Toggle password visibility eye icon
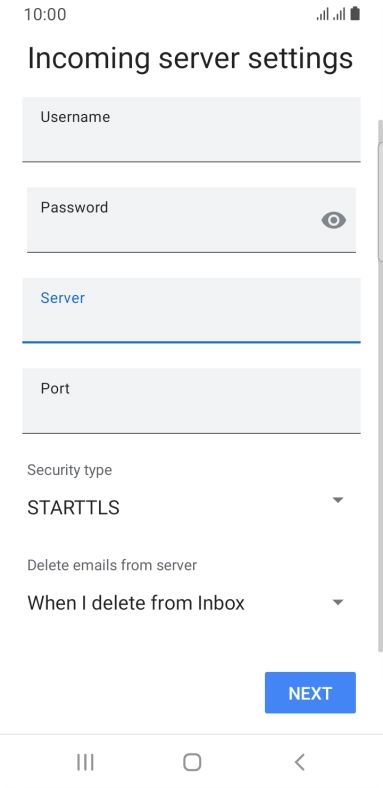The width and height of the screenshot is (383, 788). click(x=334, y=220)
